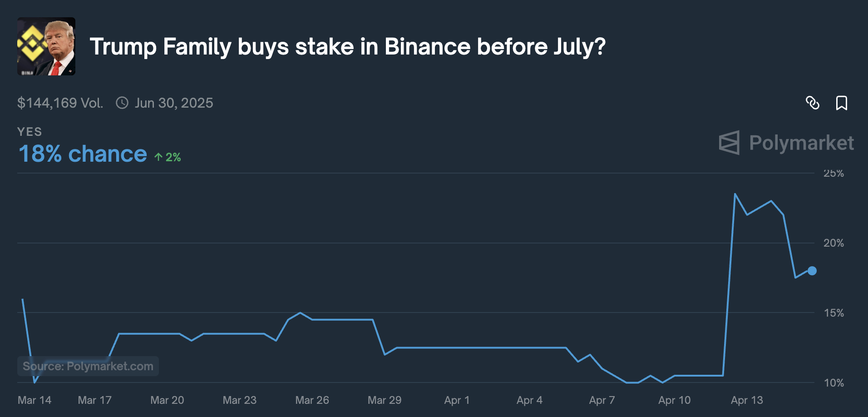Click the Apr 7 axis date
868x417 pixels.
point(602,400)
